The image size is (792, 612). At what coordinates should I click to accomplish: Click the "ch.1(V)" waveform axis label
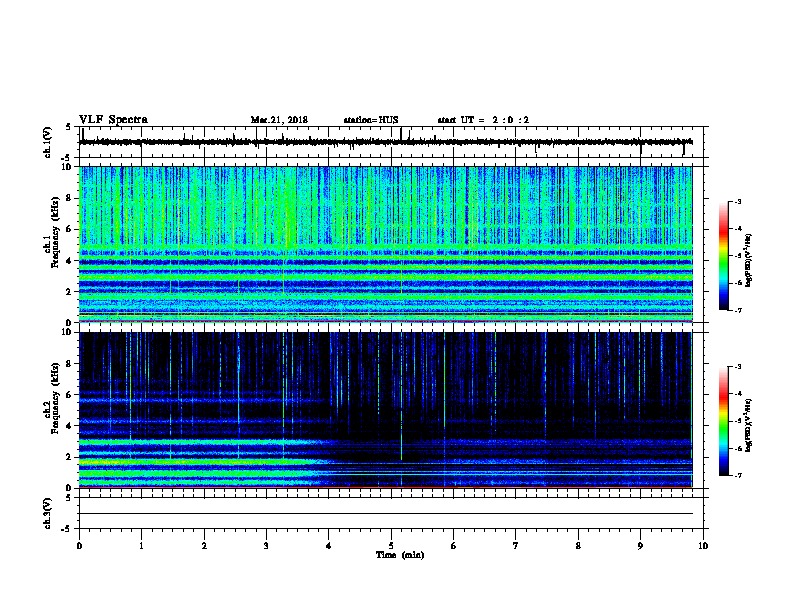pos(47,142)
